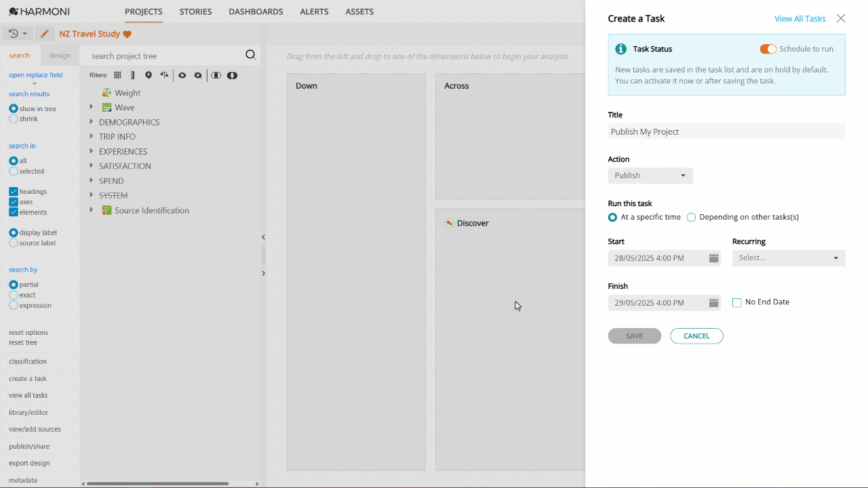The width and height of the screenshot is (868, 488).
Task: Expand panel with right arrow handle
Action: [x=263, y=273]
